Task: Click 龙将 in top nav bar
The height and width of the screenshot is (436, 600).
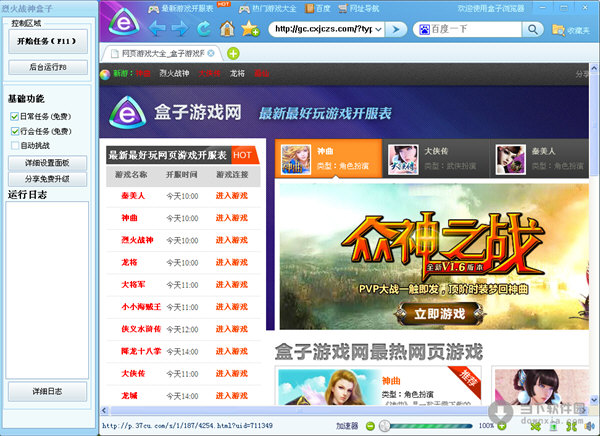Action: [x=237, y=73]
